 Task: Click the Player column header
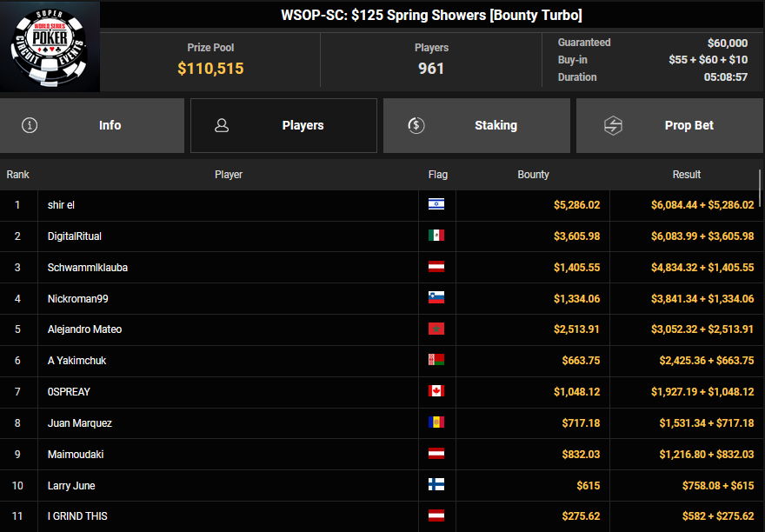[x=228, y=175]
